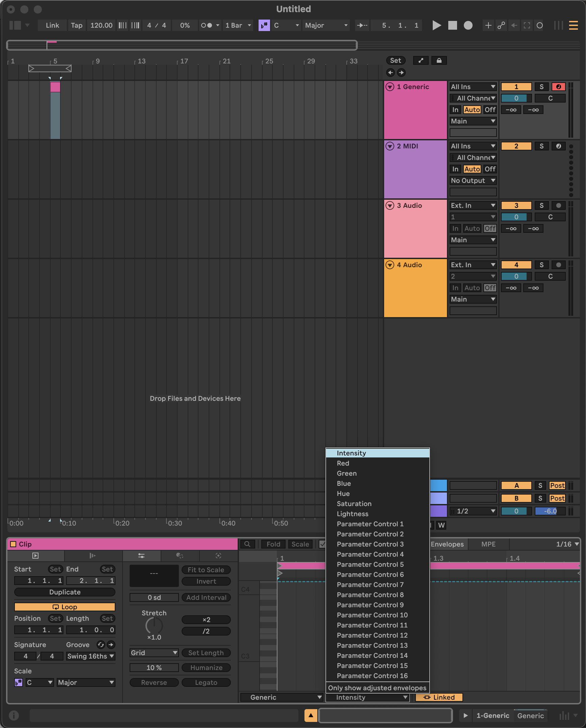
Task: Toggle the Automation Arm icon
Action: (501, 25)
